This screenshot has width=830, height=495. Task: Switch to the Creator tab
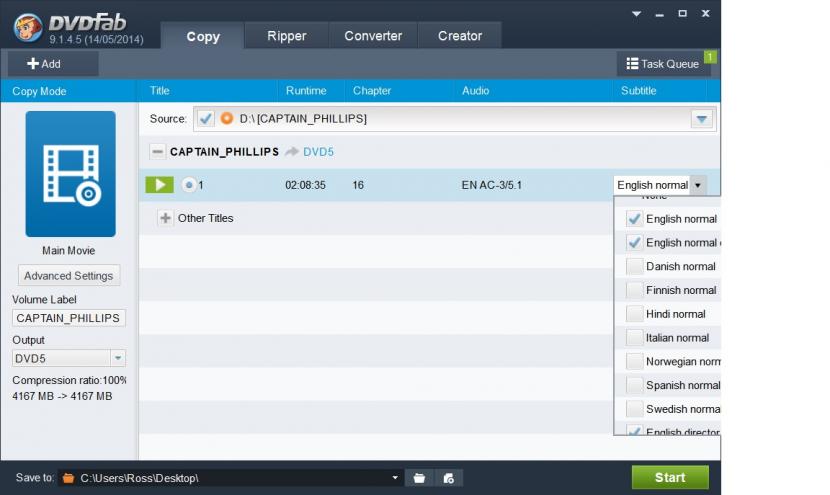459,35
